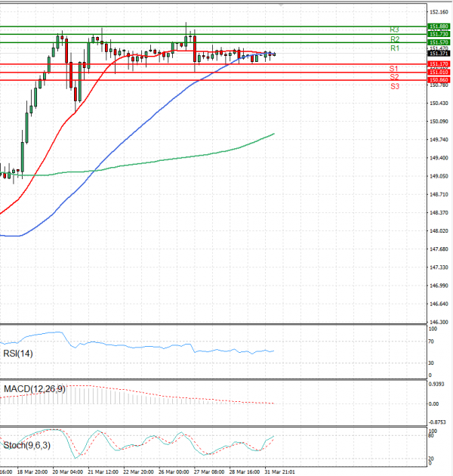Select the green 151.880 price tag
453x476 pixels.
(439, 26)
